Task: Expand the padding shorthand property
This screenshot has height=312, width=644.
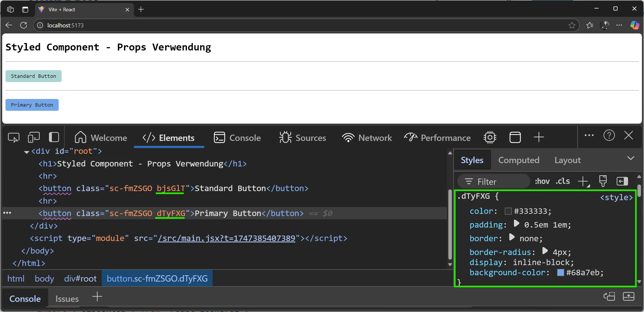Action: 516,224
